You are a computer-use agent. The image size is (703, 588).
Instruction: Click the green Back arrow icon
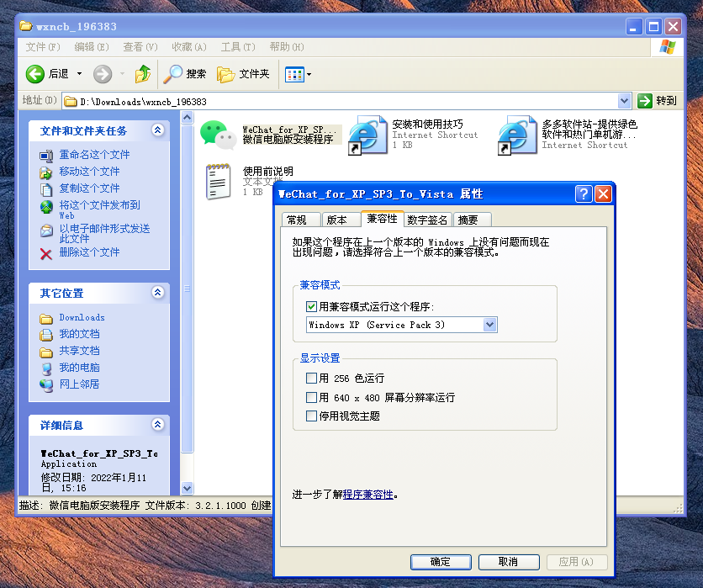click(34, 74)
